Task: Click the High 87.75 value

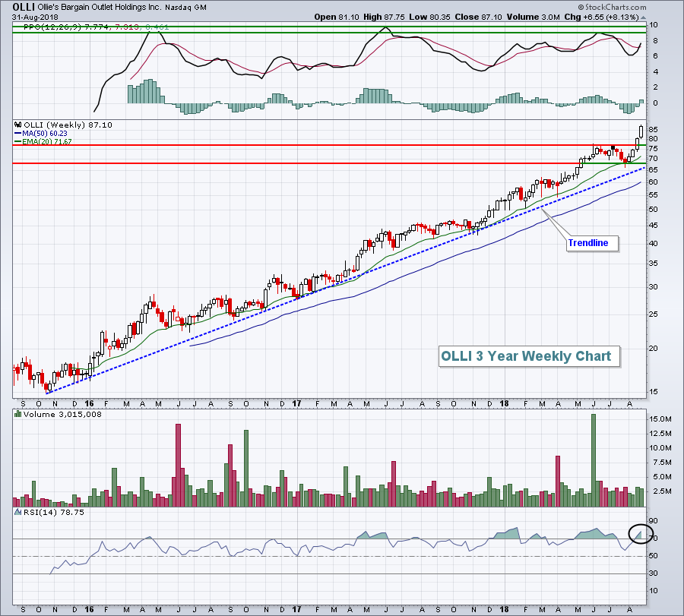Action: [384, 17]
